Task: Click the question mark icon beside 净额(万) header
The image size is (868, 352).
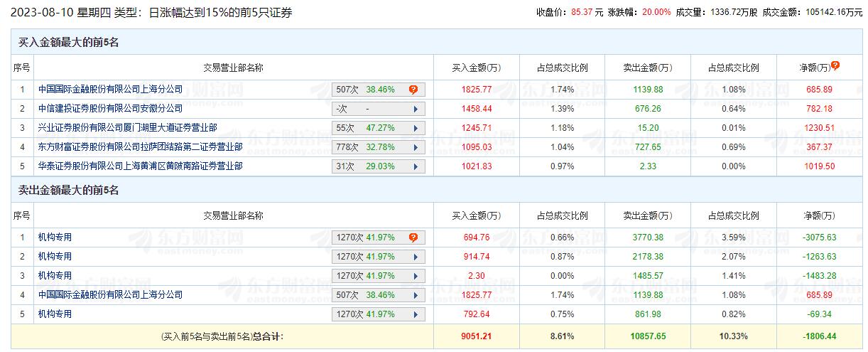Action: [835, 65]
